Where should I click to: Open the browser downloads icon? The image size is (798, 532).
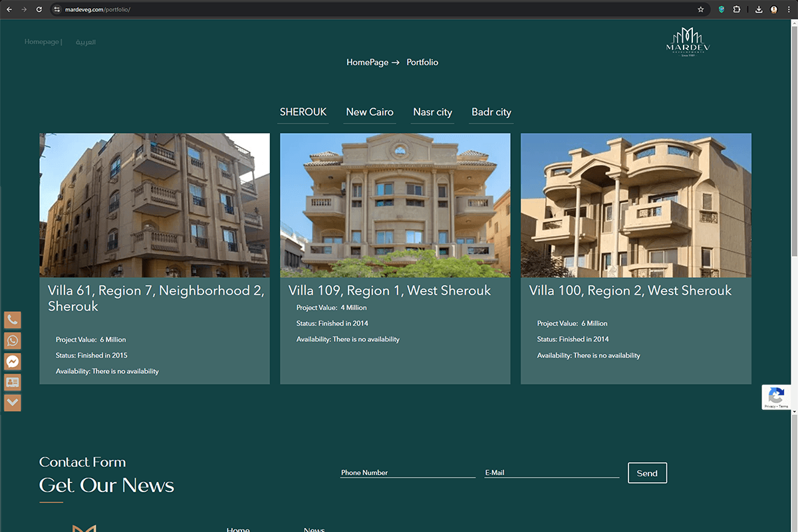pyautogui.click(x=759, y=9)
